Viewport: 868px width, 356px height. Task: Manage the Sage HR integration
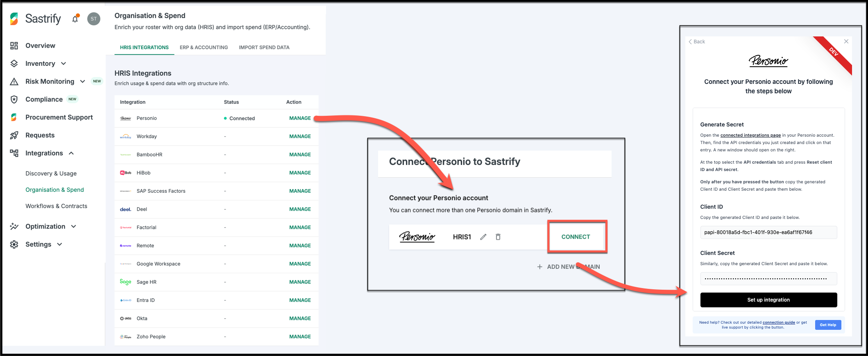pyautogui.click(x=300, y=282)
